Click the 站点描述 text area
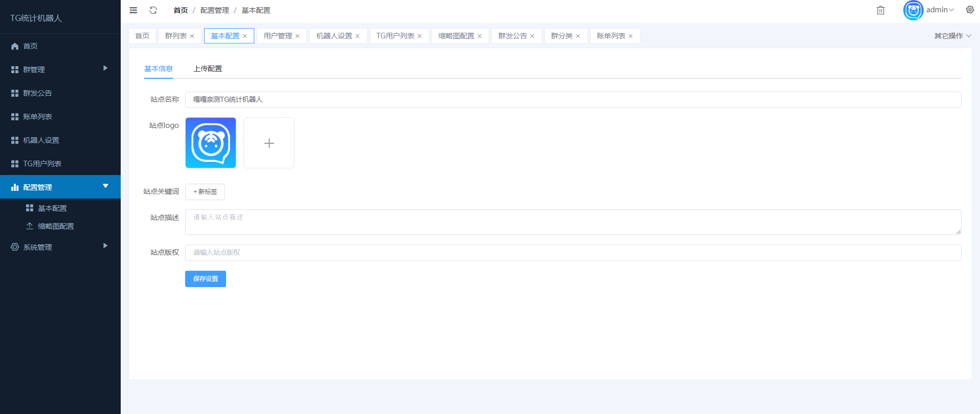 pyautogui.click(x=573, y=222)
